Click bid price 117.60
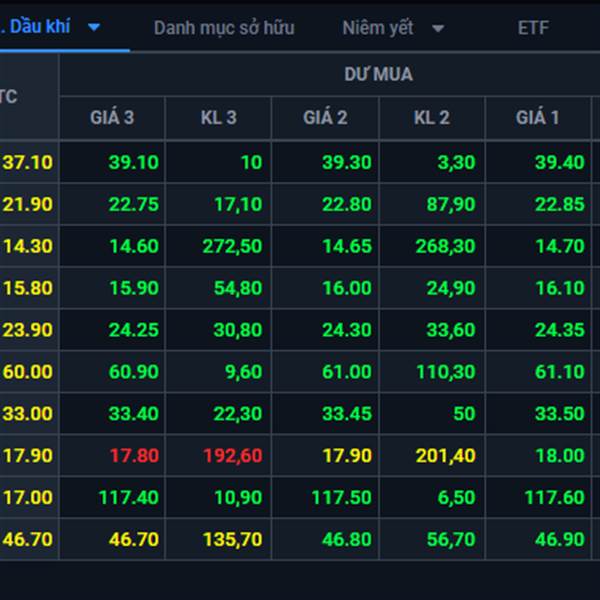600x600 pixels. pyautogui.click(x=554, y=497)
